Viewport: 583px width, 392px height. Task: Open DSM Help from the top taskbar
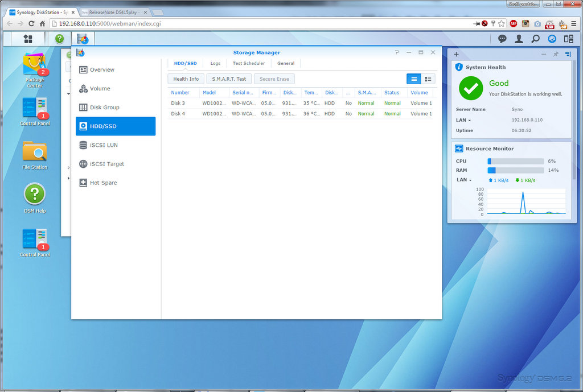[x=59, y=39]
